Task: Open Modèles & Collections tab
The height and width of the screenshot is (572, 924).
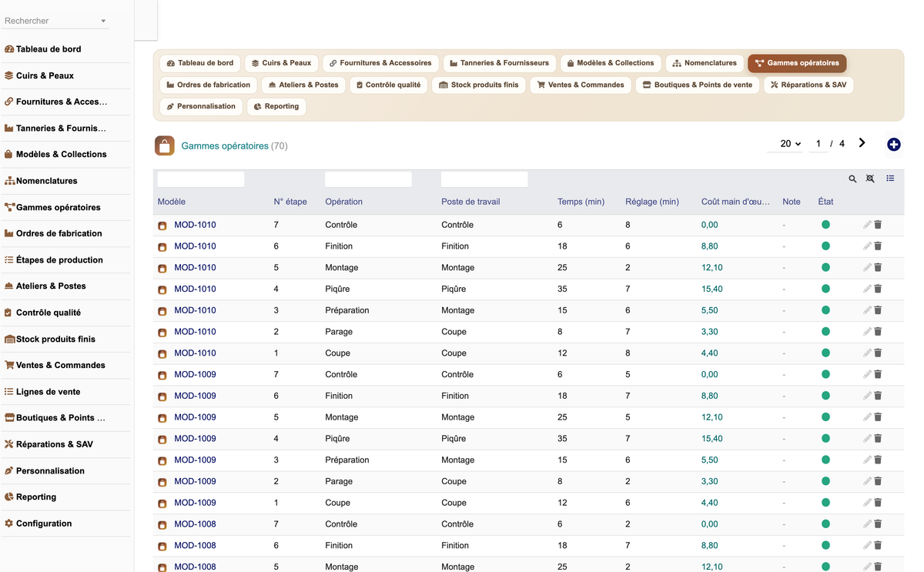Action: point(611,63)
